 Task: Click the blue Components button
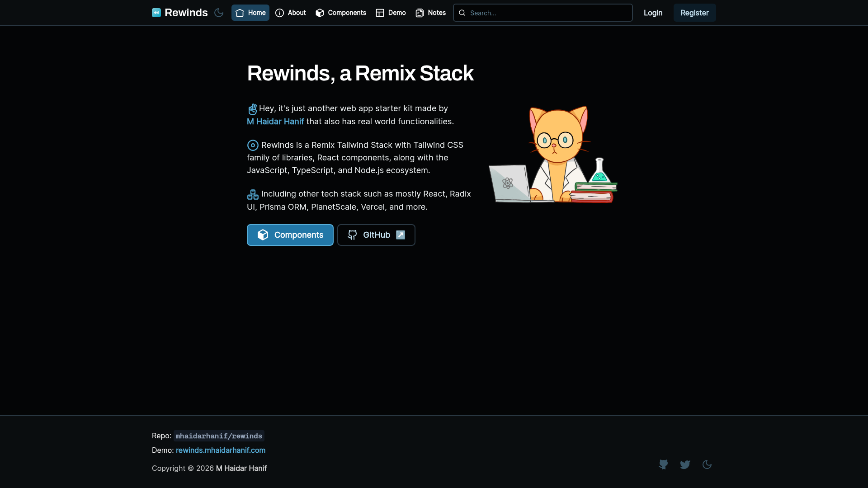[x=290, y=235]
